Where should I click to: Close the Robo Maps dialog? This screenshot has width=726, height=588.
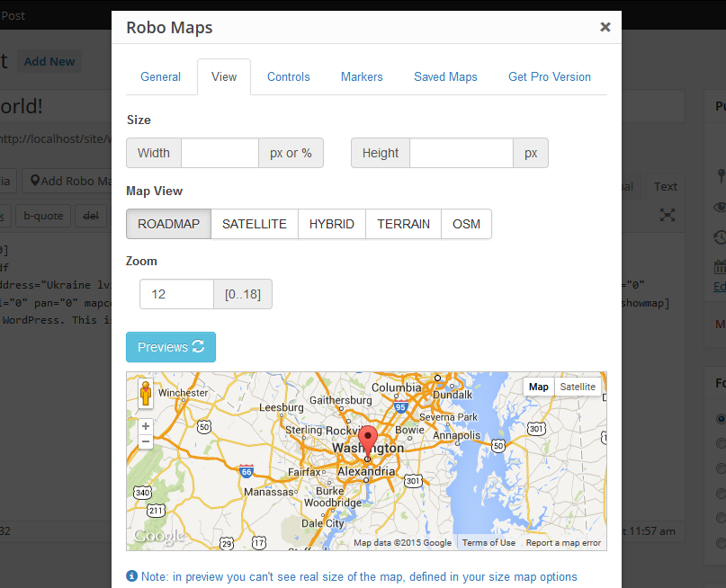[605, 27]
